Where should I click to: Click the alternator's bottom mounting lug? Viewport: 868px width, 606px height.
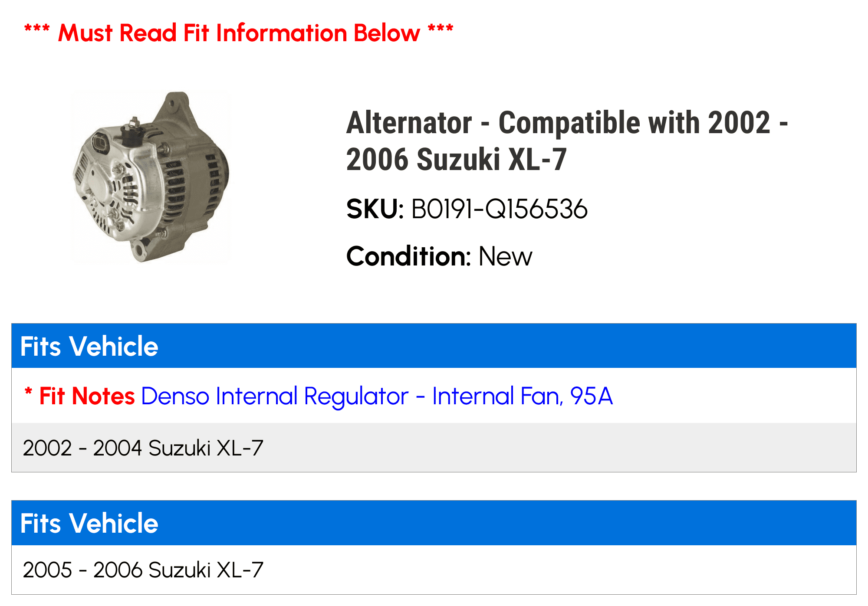[x=140, y=250]
